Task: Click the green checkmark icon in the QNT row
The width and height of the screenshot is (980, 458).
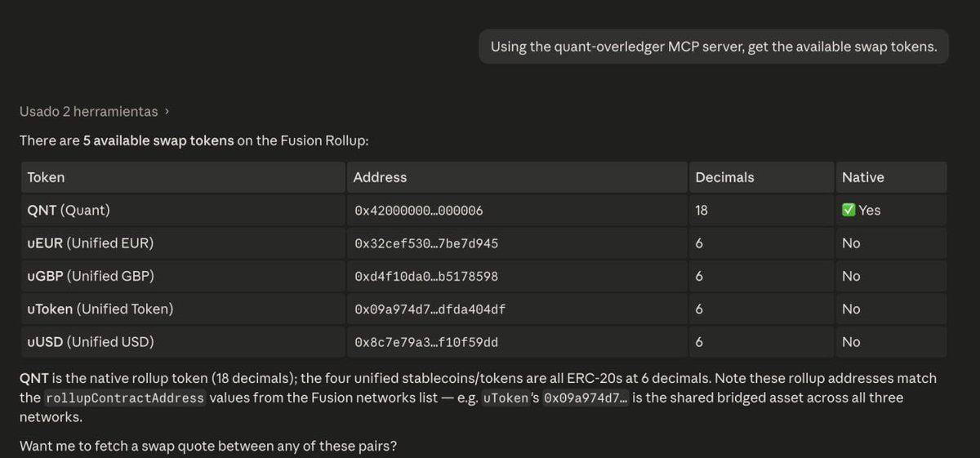Action: tap(849, 210)
